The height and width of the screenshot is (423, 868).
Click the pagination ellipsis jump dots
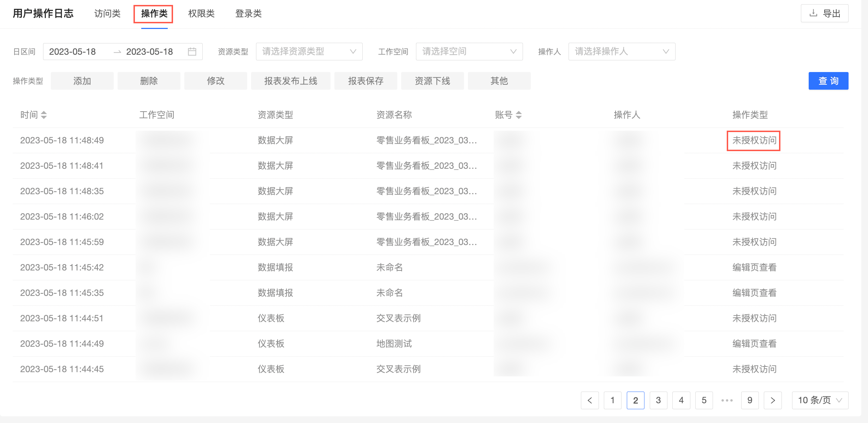coord(727,400)
